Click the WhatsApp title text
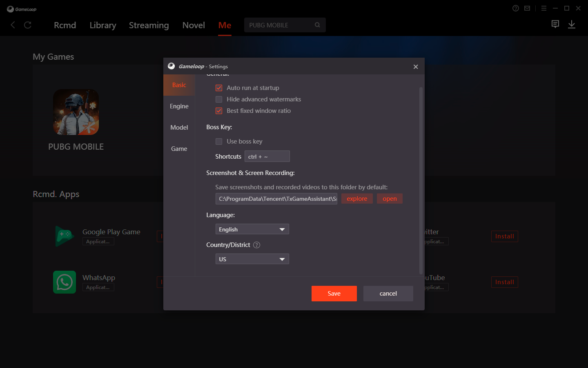This screenshot has height=368, width=588. 99,278
